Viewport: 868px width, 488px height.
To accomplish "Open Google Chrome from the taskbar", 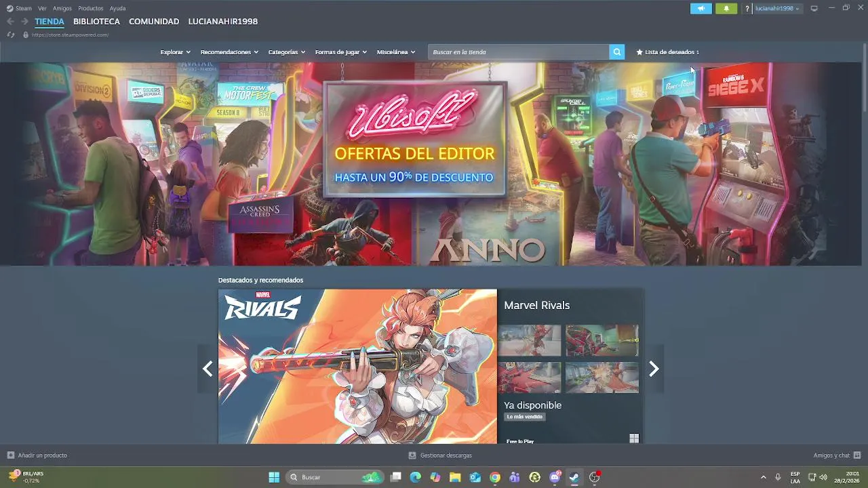I will click(495, 477).
